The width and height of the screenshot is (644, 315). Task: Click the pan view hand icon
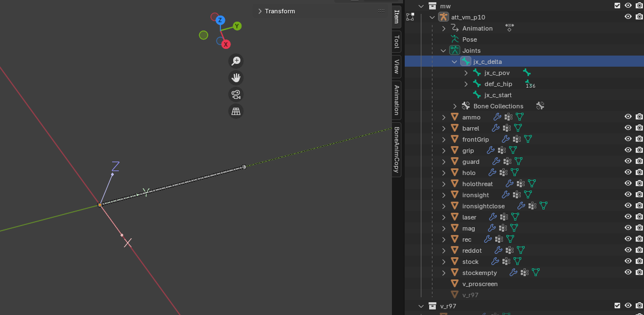point(236,78)
